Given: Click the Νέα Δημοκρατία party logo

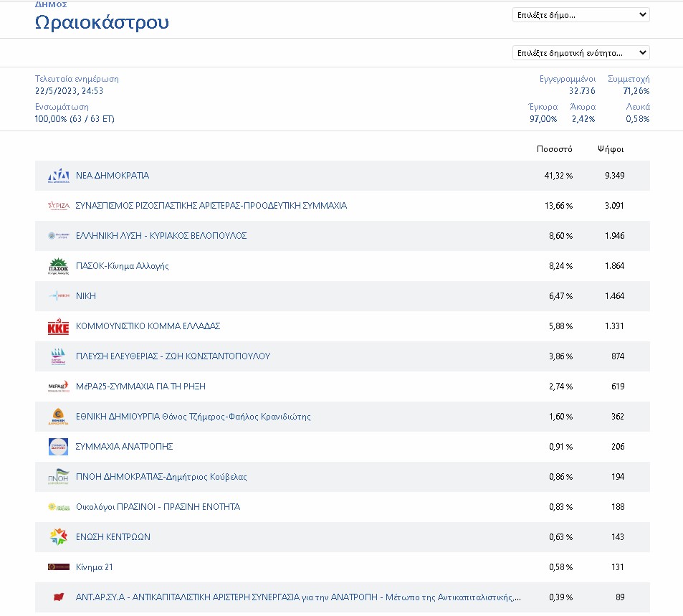Looking at the screenshot, I should (58, 176).
